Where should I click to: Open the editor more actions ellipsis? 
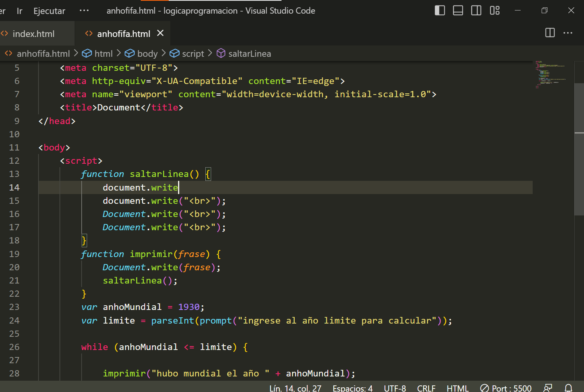tap(568, 33)
